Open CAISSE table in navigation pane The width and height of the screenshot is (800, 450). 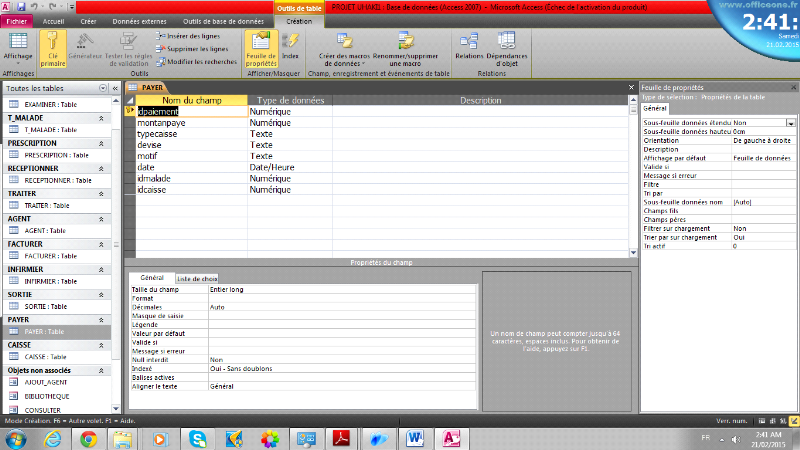pos(45,357)
